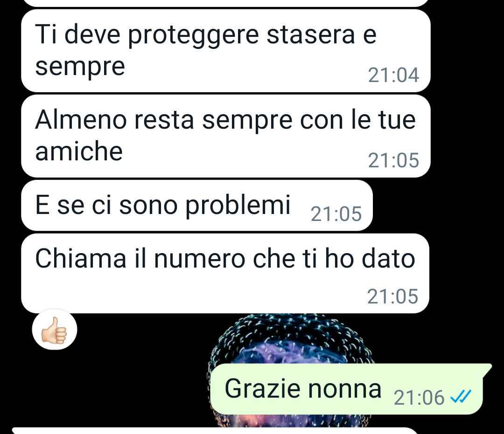Tap the blue double check read receipt
Image resolution: width=504 pixels, height=434 pixels.
pyautogui.click(x=460, y=396)
